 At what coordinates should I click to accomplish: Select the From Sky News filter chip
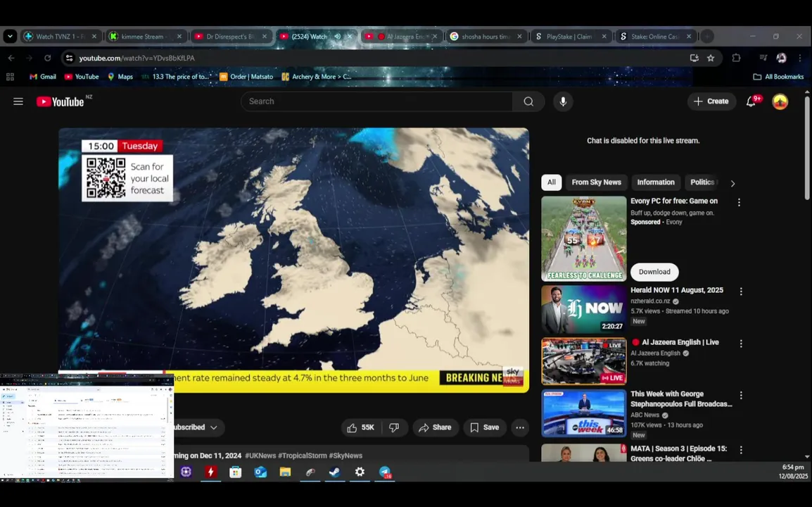[596, 182]
